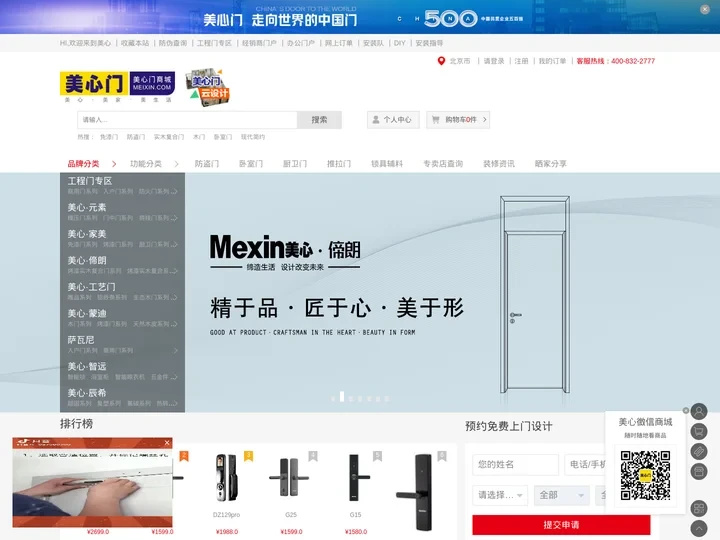Image resolution: width=720 pixels, height=540 pixels.
Task: Open the G25 door lock thumbnail
Action: pos(289,478)
